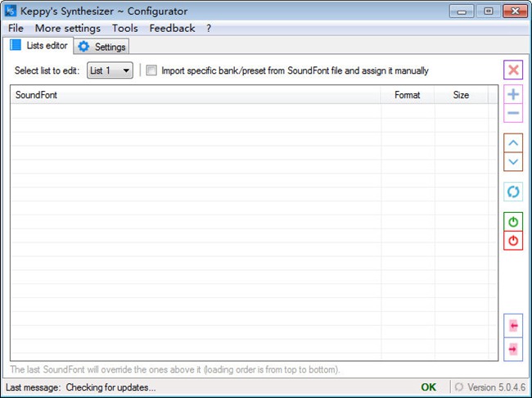Add a SoundFont with the plus icon
This screenshot has height=398, width=532.
click(513, 94)
